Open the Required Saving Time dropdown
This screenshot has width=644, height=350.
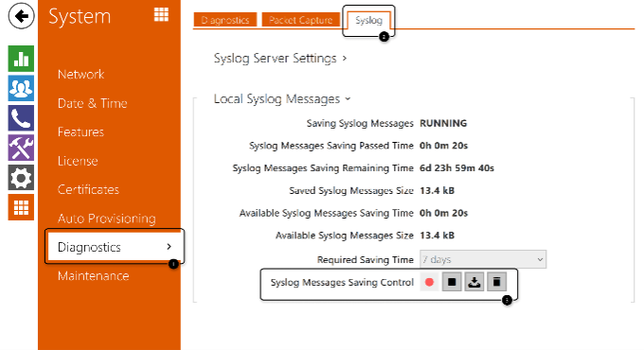483,259
